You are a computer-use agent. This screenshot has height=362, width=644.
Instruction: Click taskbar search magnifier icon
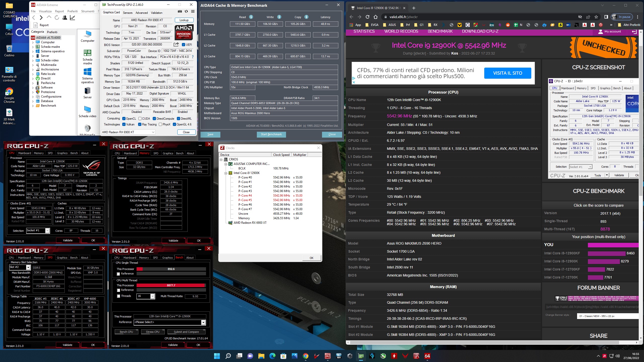coord(228,356)
